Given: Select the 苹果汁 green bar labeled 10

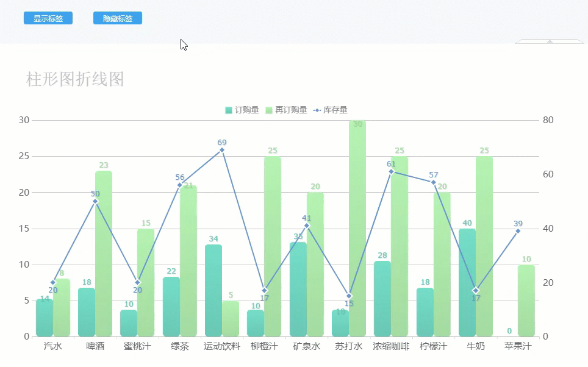Looking at the screenshot, I should point(526,301).
